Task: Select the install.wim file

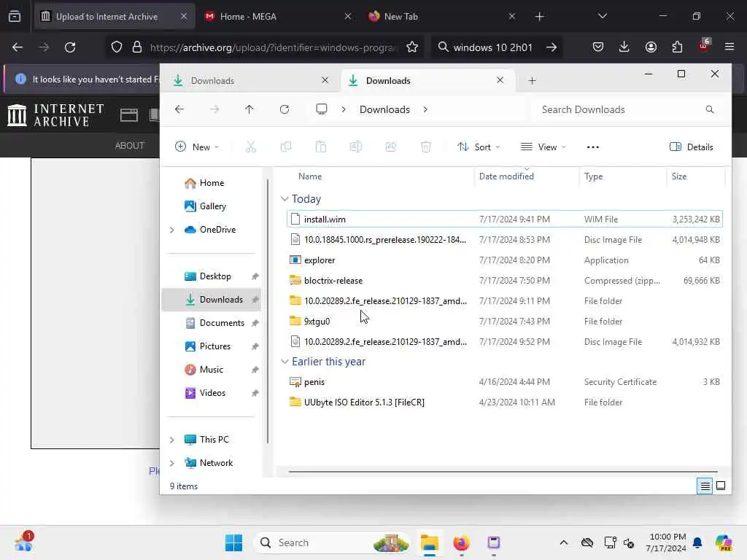Action: [505, 219]
